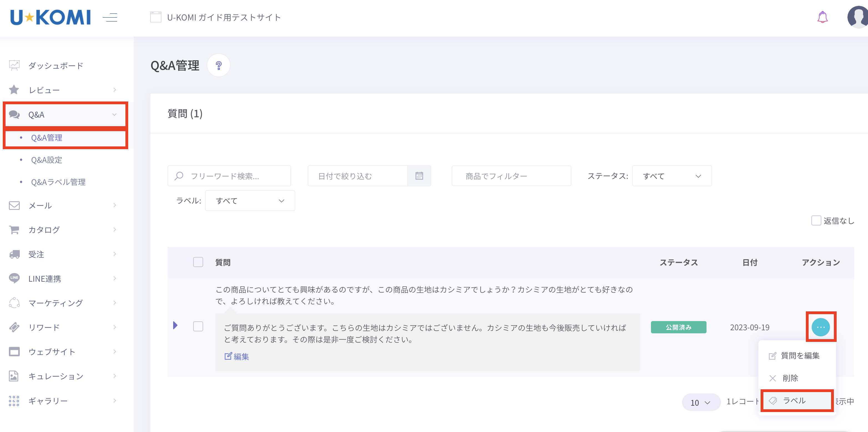Open Q&Aラベル管理 in the sidebar
Image resolution: width=868 pixels, height=432 pixels.
(58, 182)
